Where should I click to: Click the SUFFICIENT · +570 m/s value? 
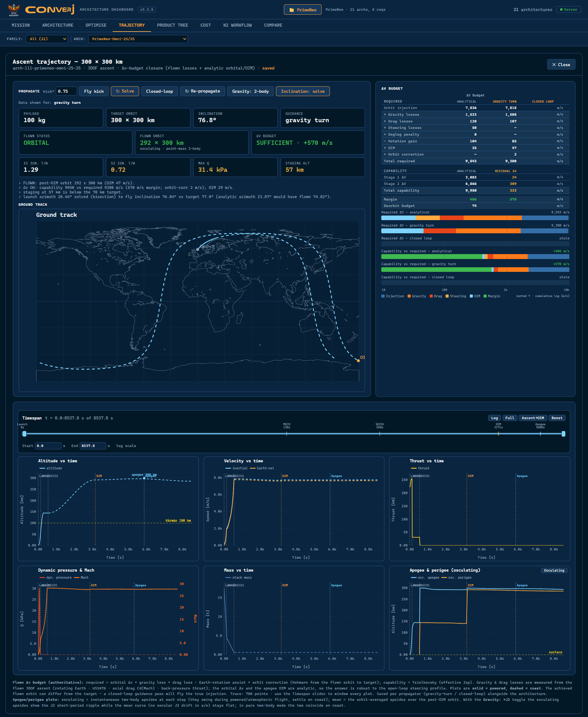(x=294, y=143)
